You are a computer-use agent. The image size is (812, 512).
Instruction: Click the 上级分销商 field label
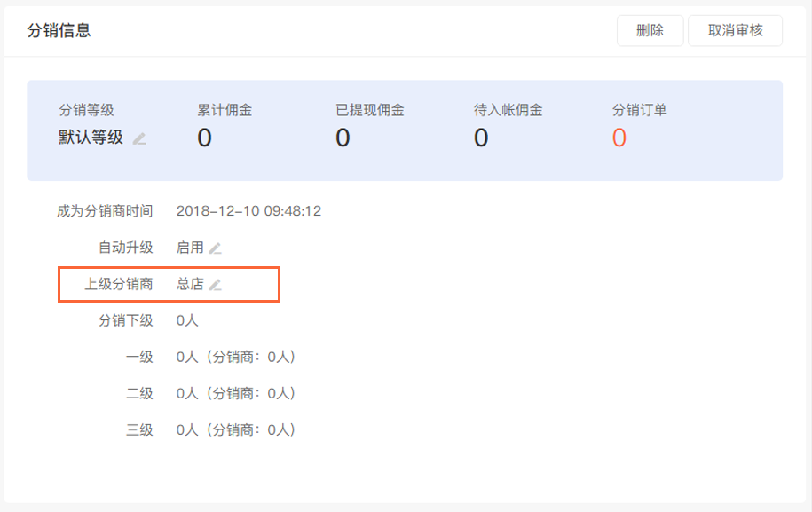119,285
